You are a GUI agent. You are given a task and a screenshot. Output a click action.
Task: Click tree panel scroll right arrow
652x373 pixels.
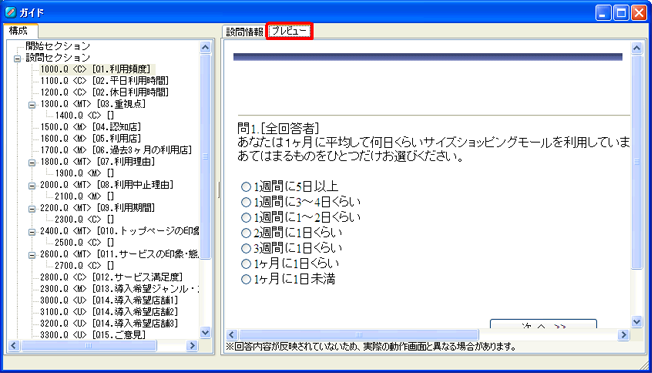[192, 346]
